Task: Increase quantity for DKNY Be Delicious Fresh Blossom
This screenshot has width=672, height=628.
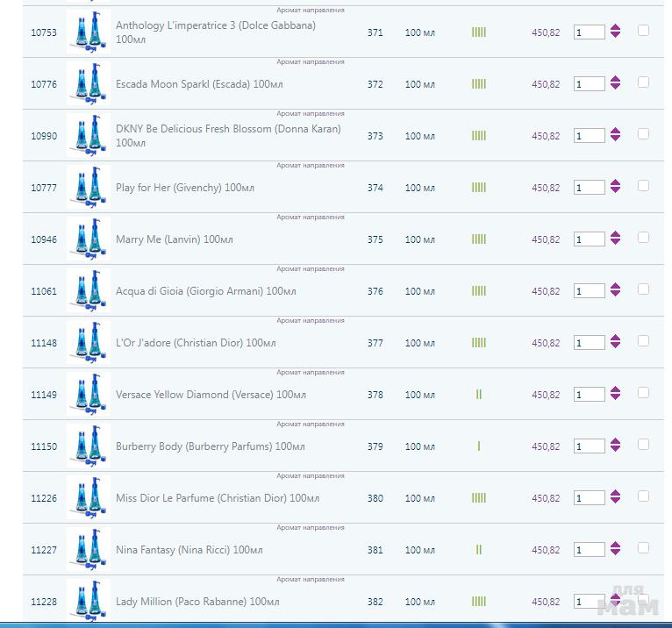Action: coord(616,132)
